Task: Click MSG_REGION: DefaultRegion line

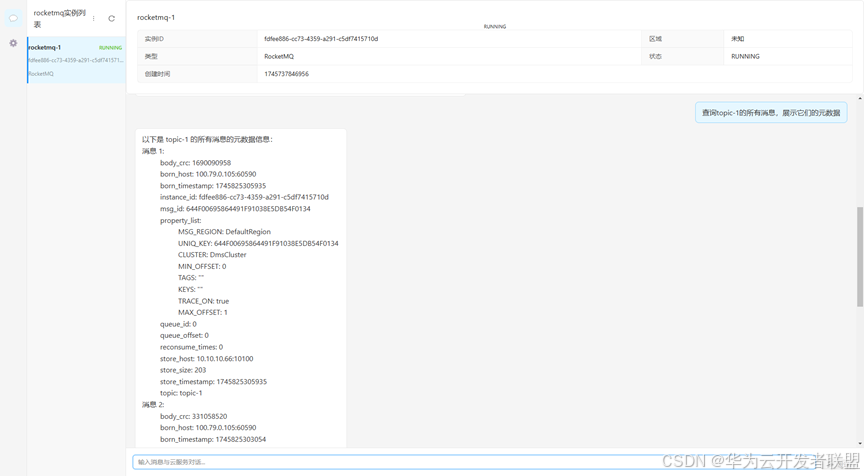Action: [x=224, y=232]
